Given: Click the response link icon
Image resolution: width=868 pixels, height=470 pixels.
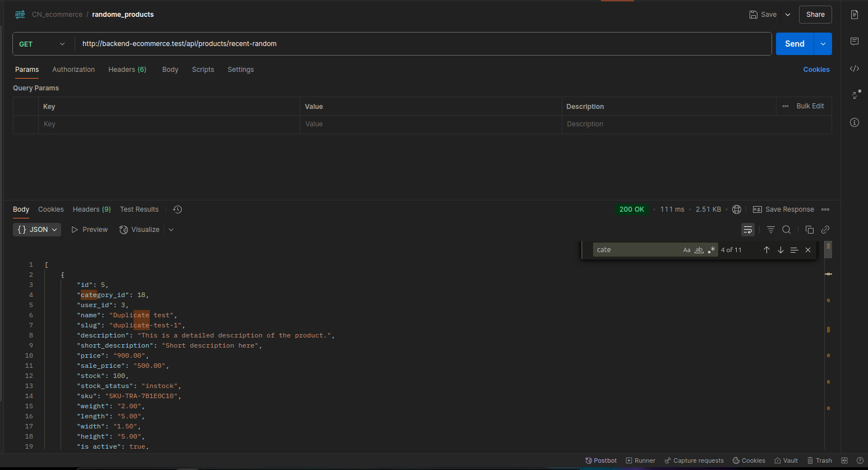Looking at the screenshot, I should coord(825,230).
